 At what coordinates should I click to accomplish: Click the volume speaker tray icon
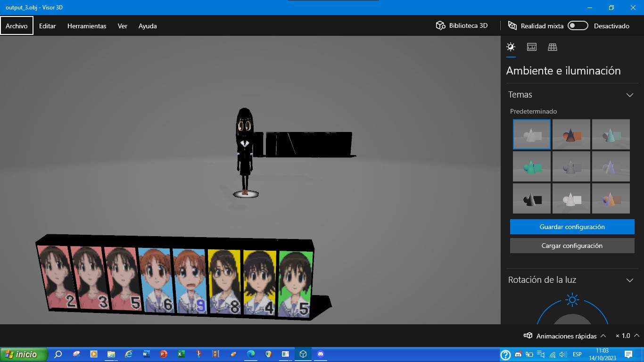coord(562,354)
